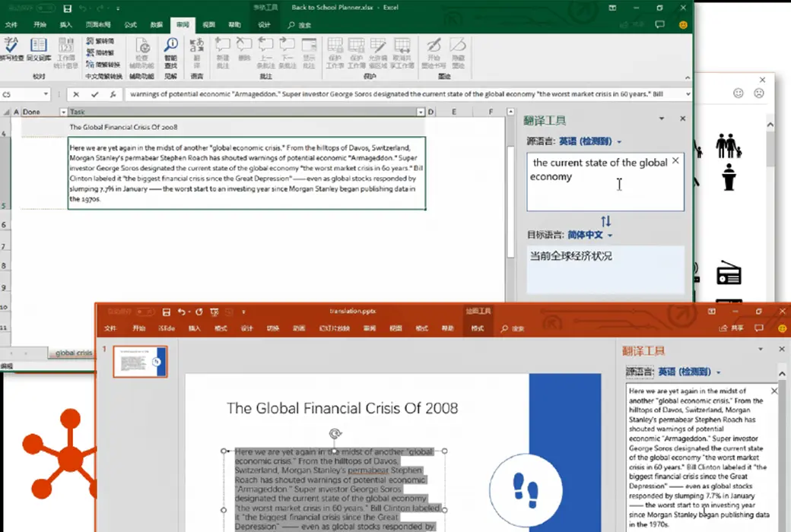Click the Hide Ink icon

coord(458,52)
